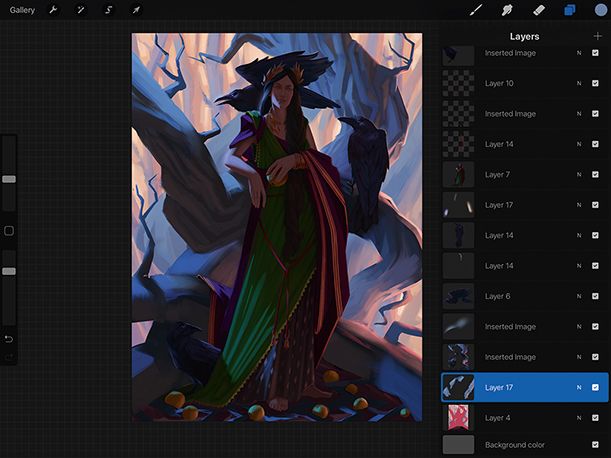The image size is (611, 458).
Task: Toggle Background color layer visibility checkbox
Action: point(595,445)
